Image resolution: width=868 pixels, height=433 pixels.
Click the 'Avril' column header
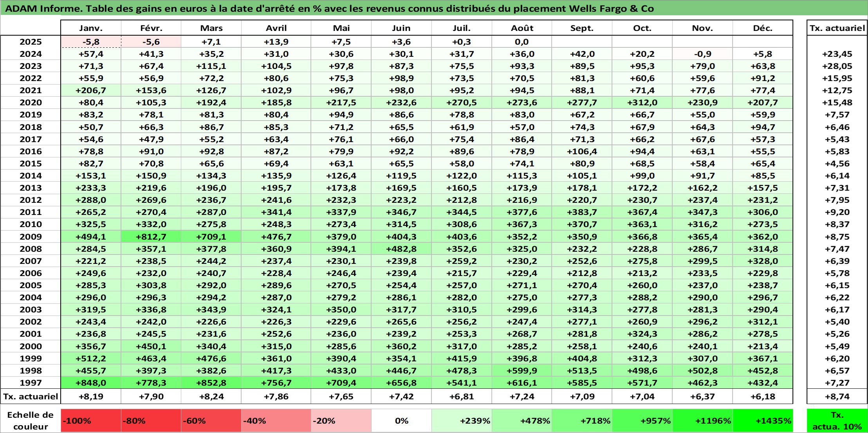click(276, 28)
